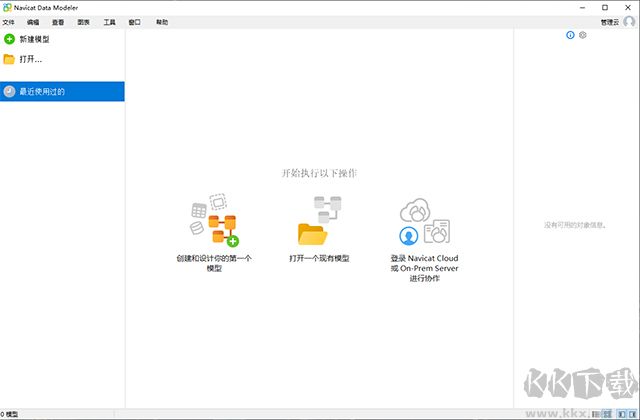Select the clock icon for recently used
Image resolution: width=640 pixels, height=420 pixels.
point(9,91)
